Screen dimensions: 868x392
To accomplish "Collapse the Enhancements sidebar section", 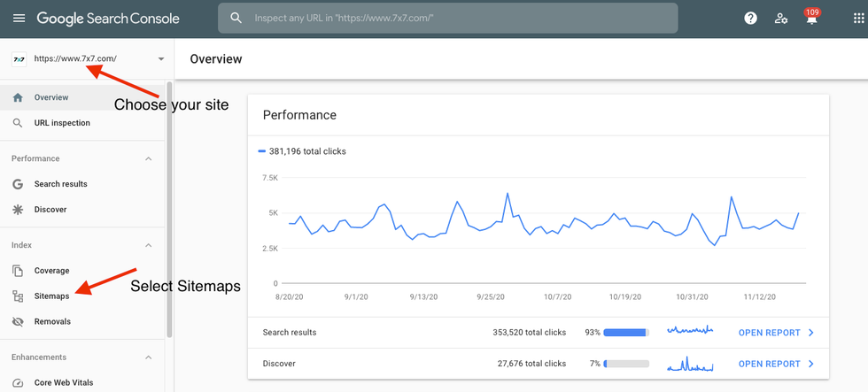I will (148, 357).
